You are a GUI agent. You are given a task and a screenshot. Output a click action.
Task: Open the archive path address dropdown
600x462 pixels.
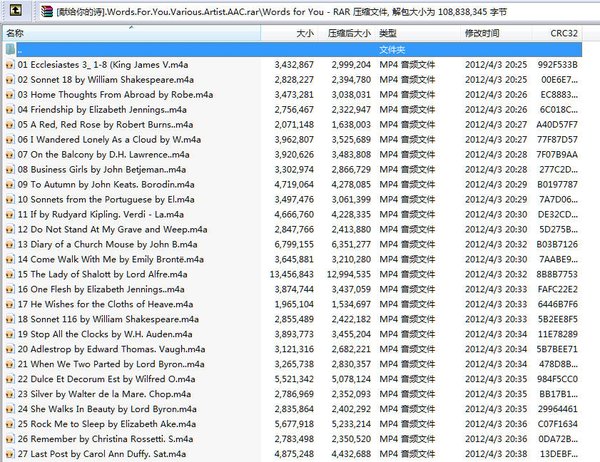(592, 11)
